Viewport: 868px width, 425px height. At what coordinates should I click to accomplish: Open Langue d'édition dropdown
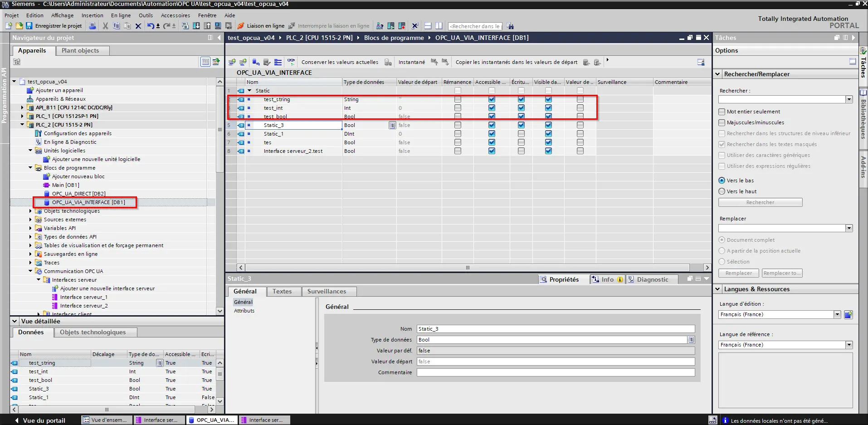click(x=837, y=314)
